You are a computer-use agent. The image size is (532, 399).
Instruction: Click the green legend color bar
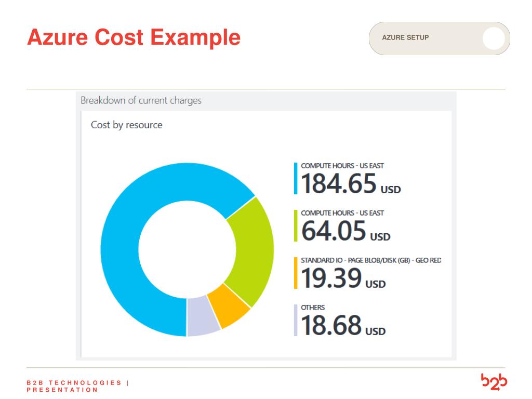296,225
